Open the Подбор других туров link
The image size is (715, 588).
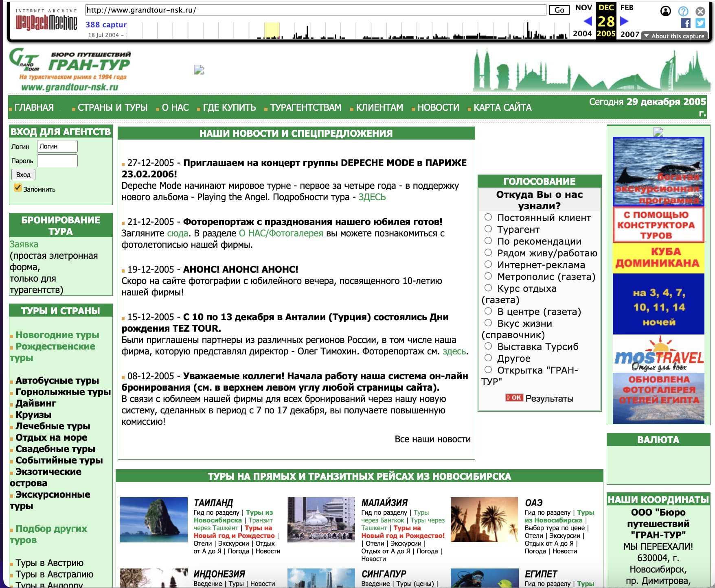point(48,534)
